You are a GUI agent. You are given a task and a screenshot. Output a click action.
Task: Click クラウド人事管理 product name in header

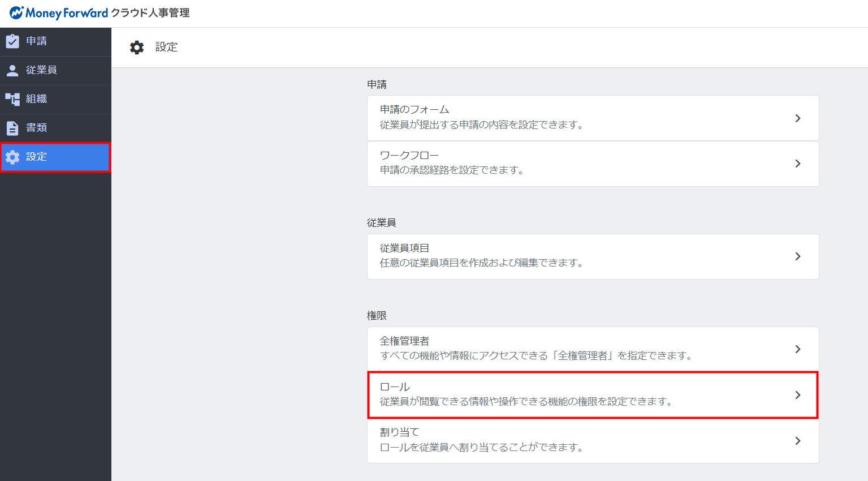coord(150,12)
